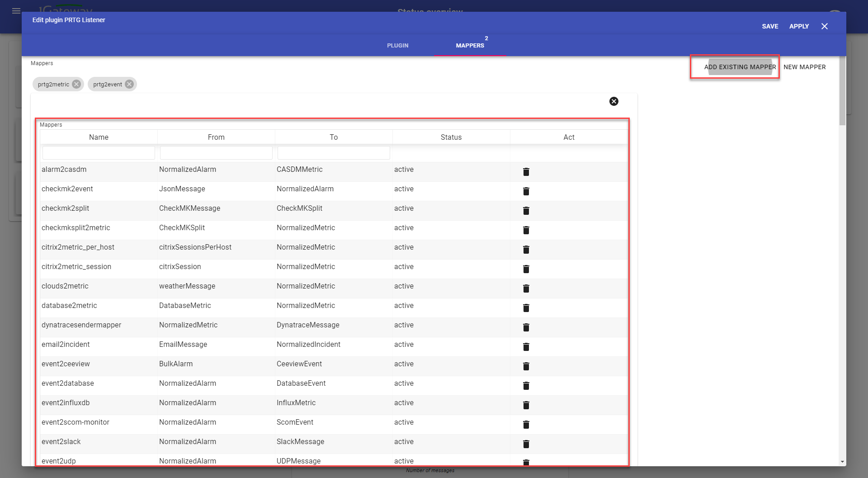Delete the email2incident mapper

click(526, 347)
